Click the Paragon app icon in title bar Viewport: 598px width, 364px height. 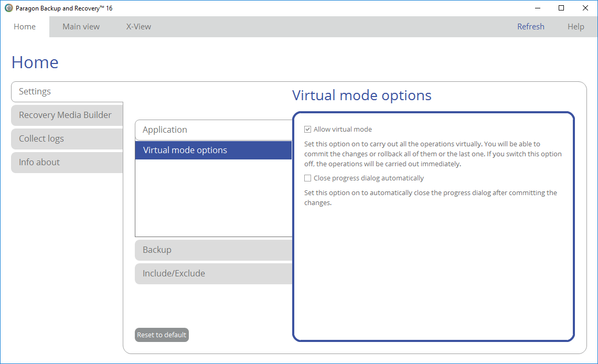point(9,8)
